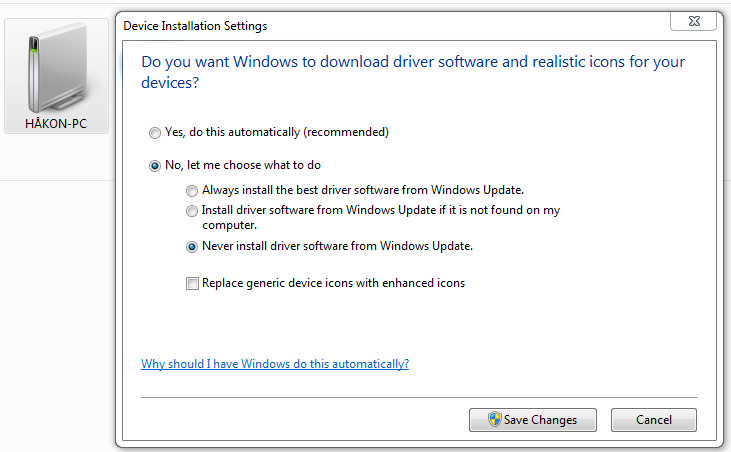Cancel the device installation settings dialog
This screenshot has width=731, height=452.
click(654, 420)
